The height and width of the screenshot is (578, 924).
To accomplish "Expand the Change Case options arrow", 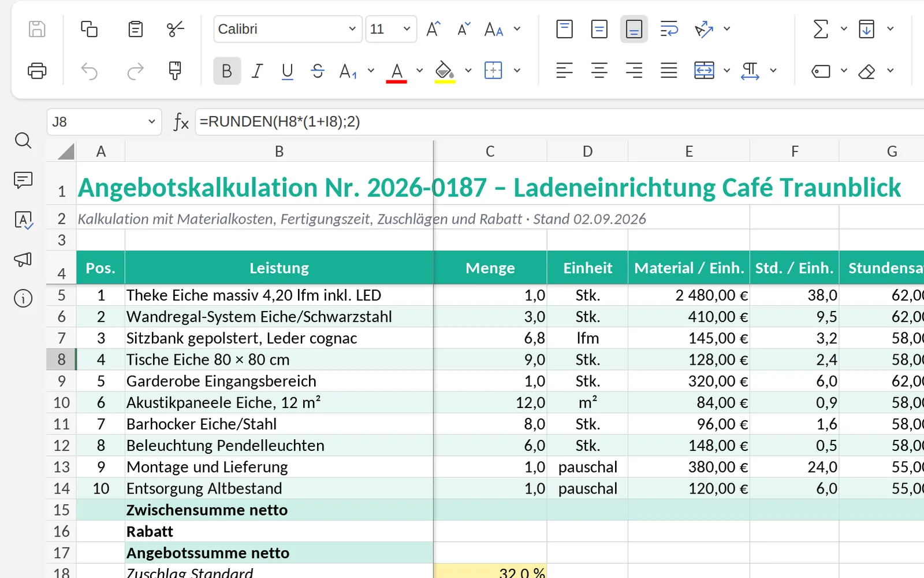I will 517,29.
